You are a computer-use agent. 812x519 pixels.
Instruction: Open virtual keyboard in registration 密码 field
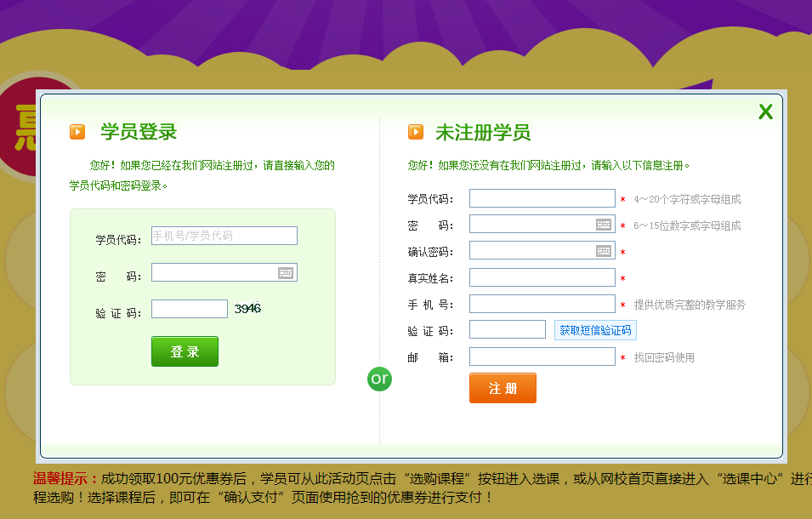pyautogui.click(x=604, y=225)
